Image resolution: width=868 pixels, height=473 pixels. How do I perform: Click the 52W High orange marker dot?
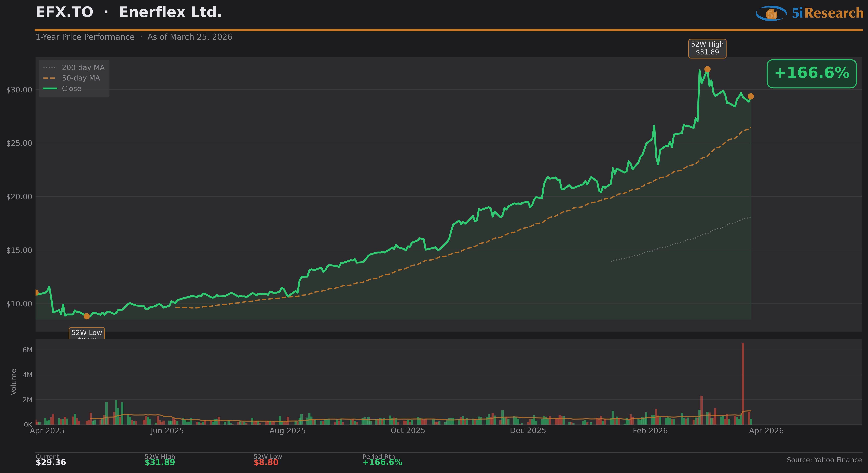click(x=707, y=69)
